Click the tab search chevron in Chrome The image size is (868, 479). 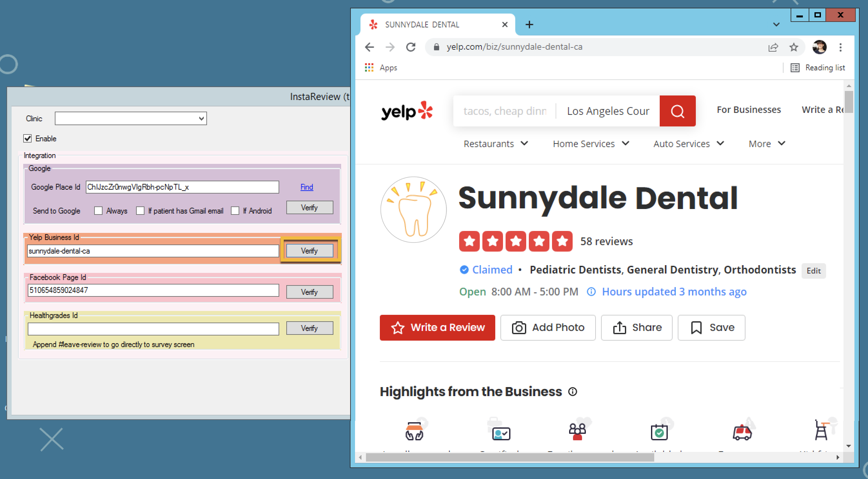776,24
